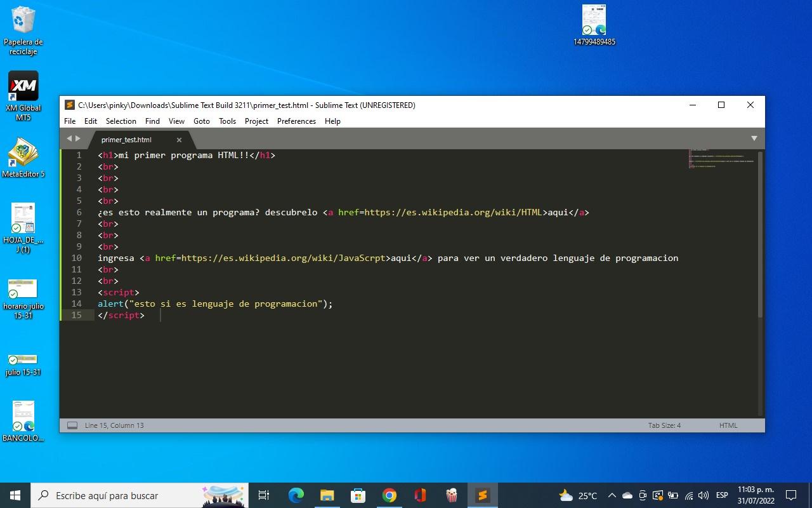
Task: Click the wikipedia JavaScrpt URL in code
Action: (283, 258)
